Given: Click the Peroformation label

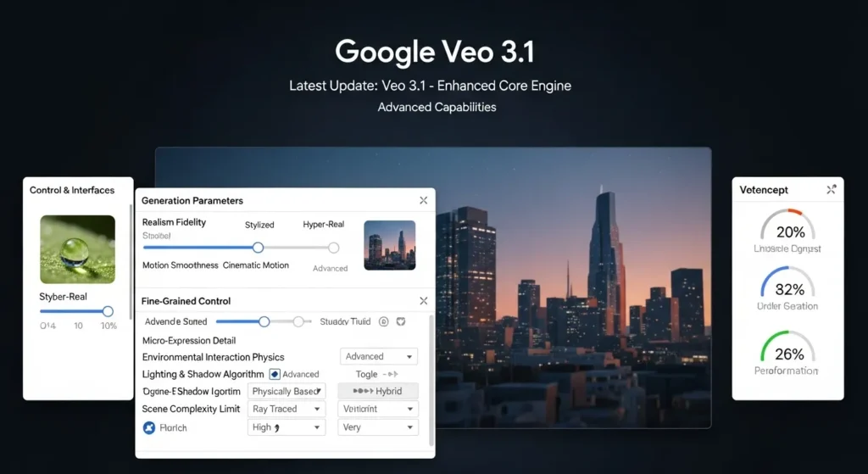Looking at the screenshot, I should pyautogui.click(x=786, y=371).
